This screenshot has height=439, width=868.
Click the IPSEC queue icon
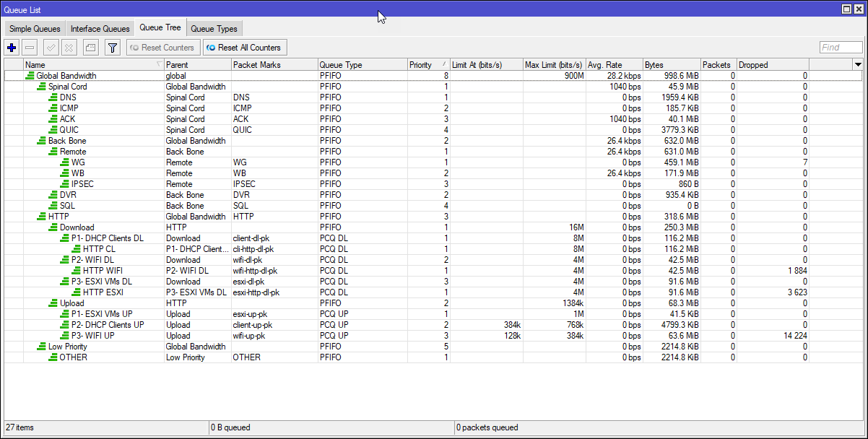click(x=64, y=184)
